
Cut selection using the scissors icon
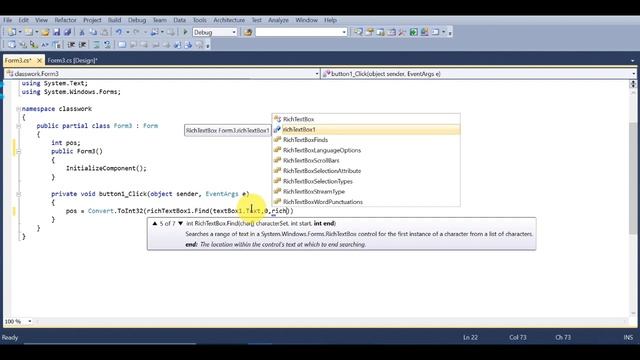(82, 32)
